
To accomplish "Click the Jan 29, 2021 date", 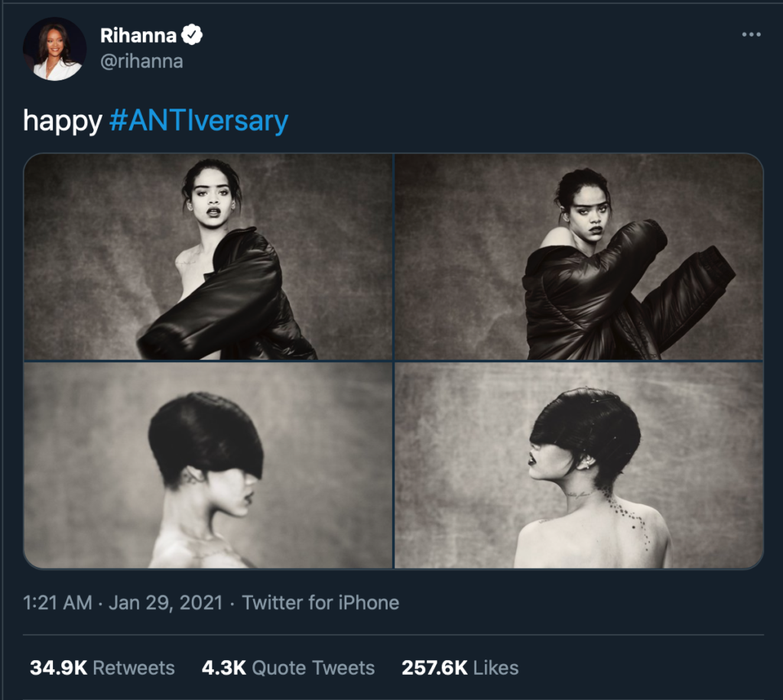I will coord(165,602).
